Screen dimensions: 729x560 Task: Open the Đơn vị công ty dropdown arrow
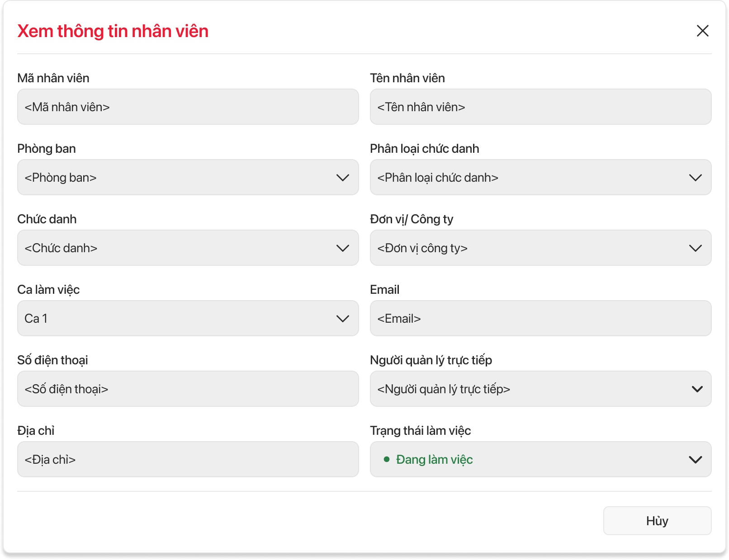click(695, 248)
